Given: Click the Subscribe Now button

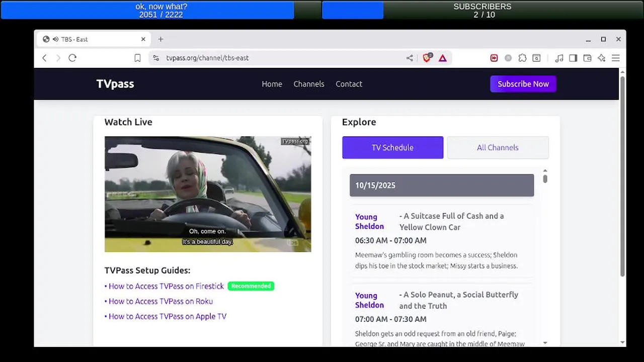Looking at the screenshot, I should coord(523,84).
